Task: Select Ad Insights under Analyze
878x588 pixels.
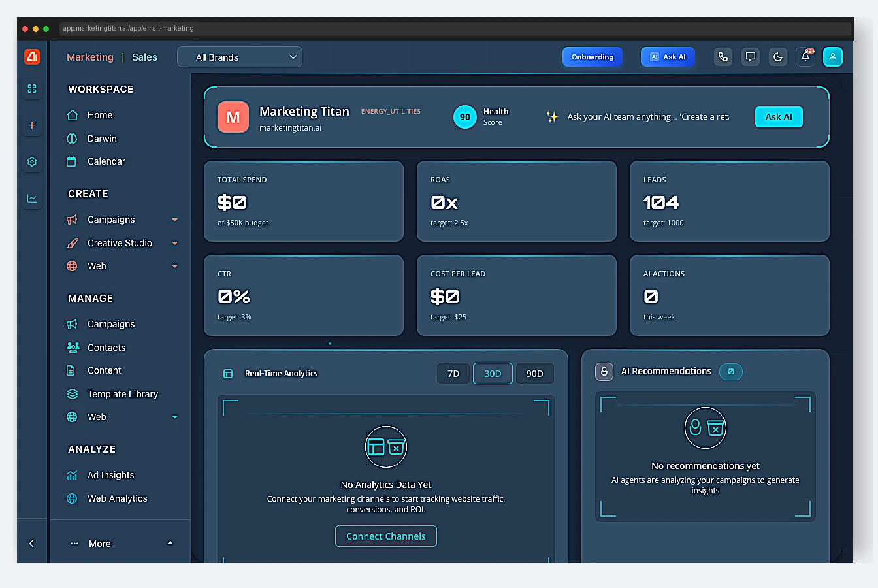Action: click(110, 475)
